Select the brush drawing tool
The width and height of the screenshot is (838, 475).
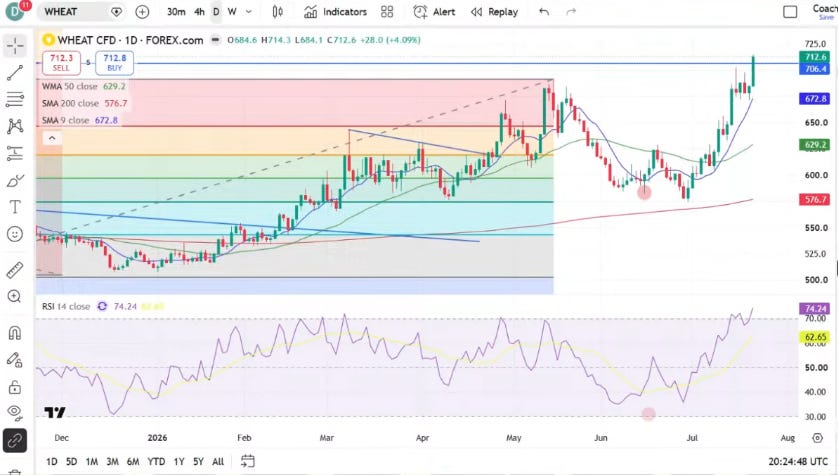[15, 181]
